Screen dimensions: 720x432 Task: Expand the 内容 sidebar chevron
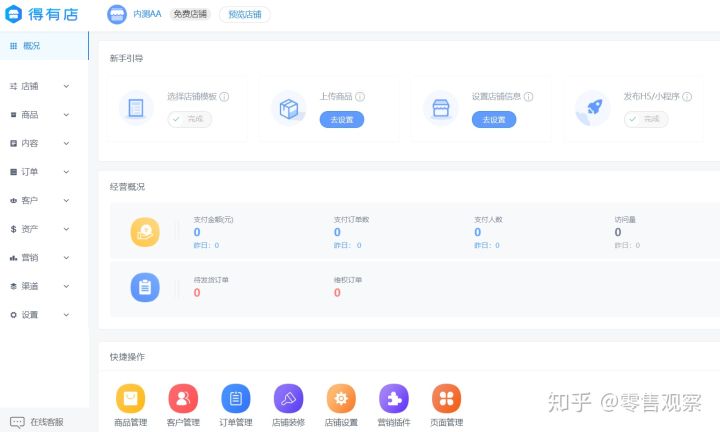[66, 143]
